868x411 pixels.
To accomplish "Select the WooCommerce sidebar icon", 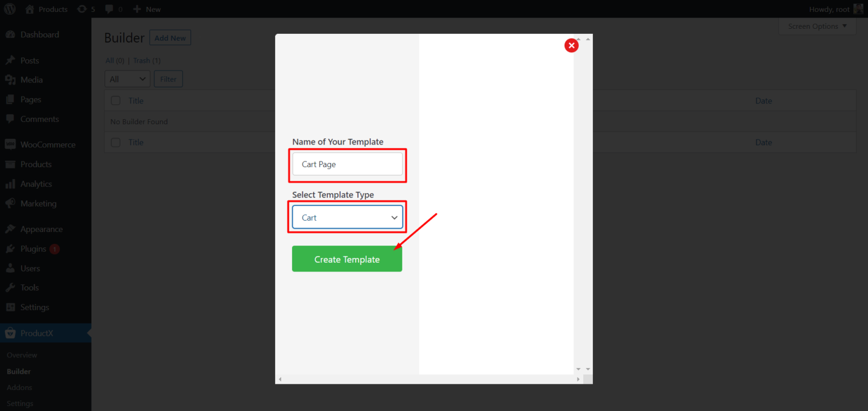I will coord(10,144).
